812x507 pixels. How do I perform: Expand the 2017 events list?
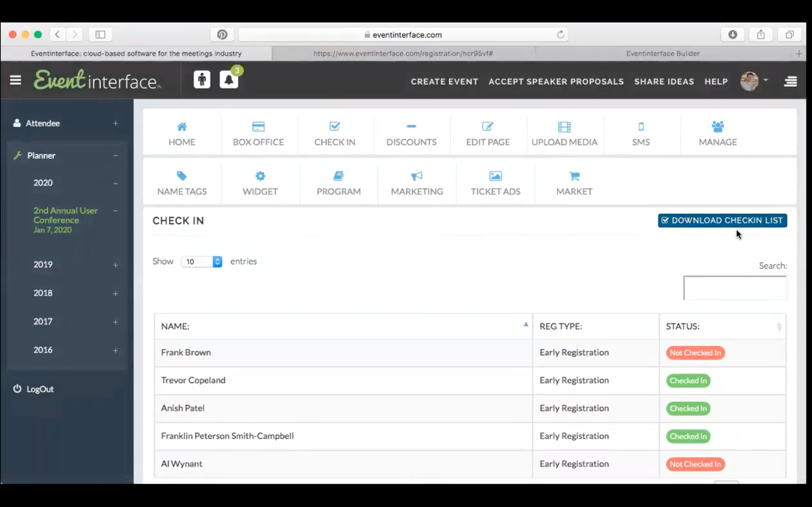[x=116, y=322]
